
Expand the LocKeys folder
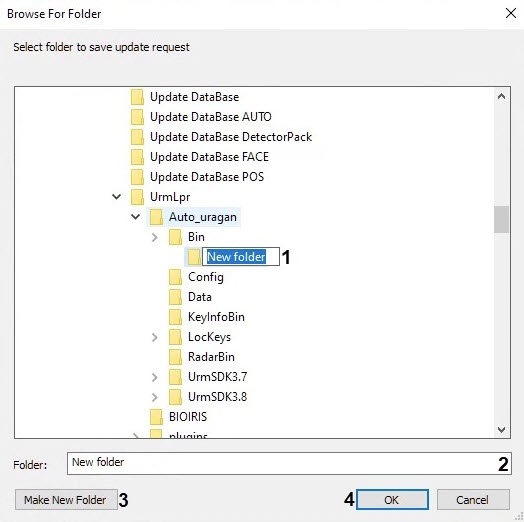pyautogui.click(x=154, y=337)
